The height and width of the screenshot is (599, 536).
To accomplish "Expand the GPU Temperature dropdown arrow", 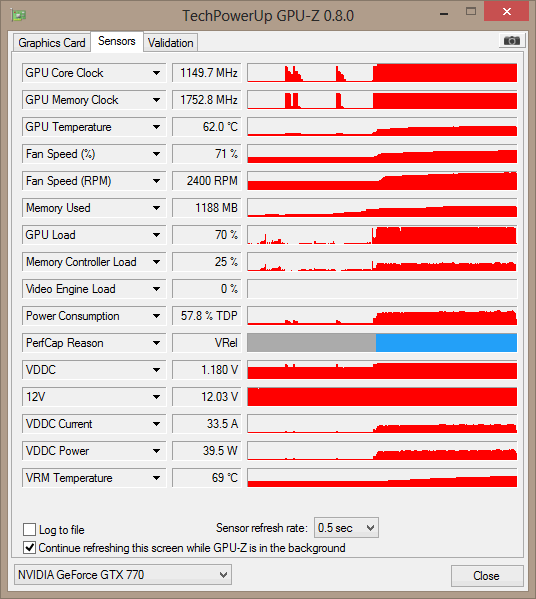I will pyautogui.click(x=156, y=127).
